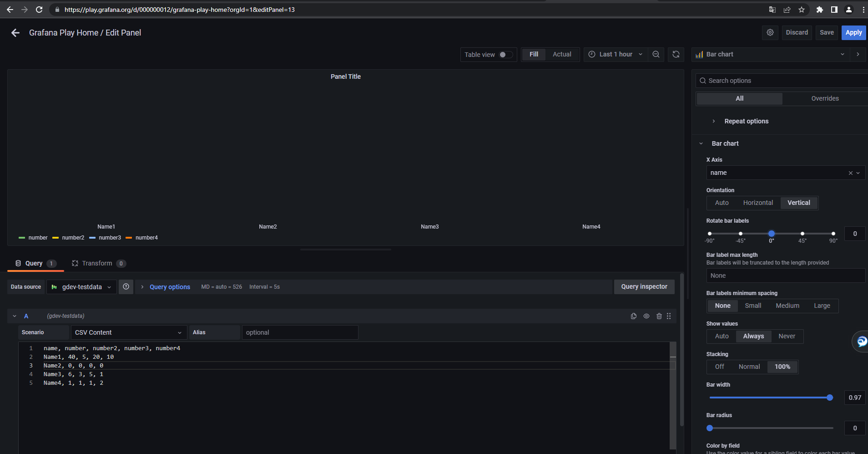This screenshot has height=454, width=868.
Task: Open the Query inspector
Action: click(x=644, y=287)
